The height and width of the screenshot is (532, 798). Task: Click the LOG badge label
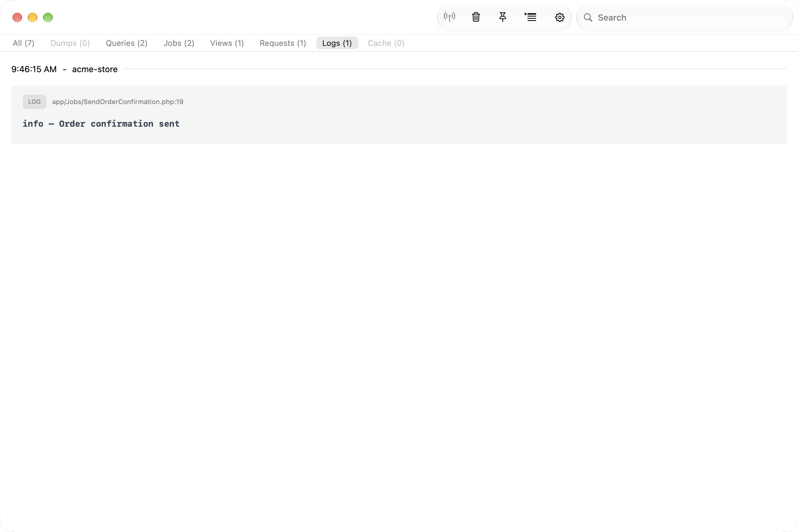pyautogui.click(x=34, y=102)
